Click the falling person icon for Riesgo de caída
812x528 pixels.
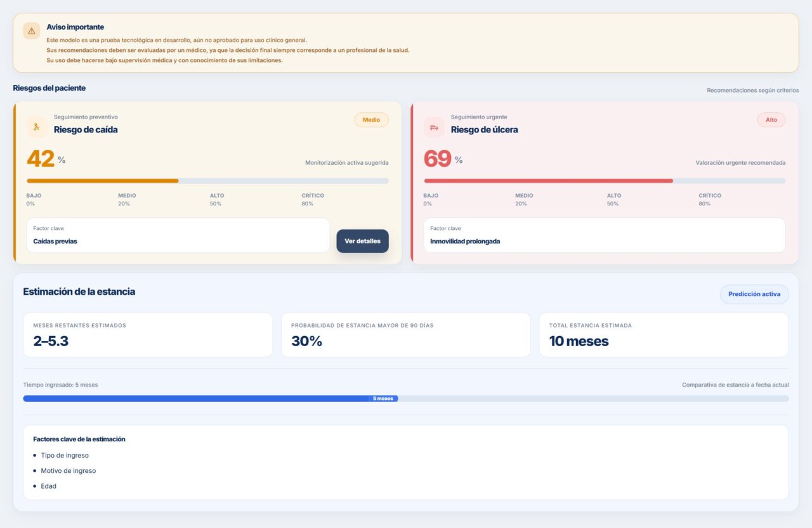click(37, 127)
